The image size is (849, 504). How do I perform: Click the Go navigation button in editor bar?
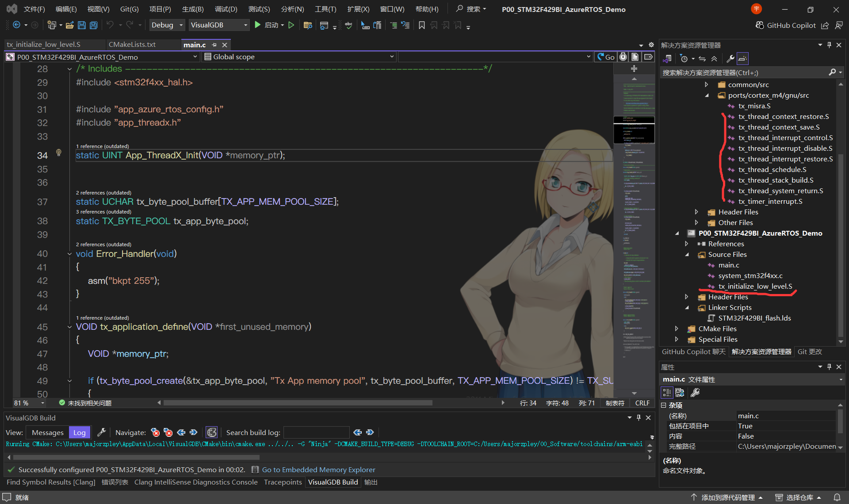(606, 57)
